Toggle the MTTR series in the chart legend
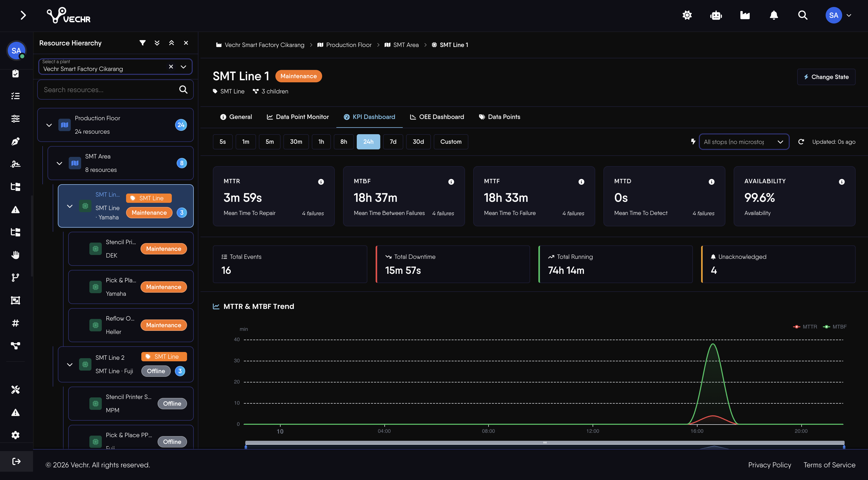The width and height of the screenshot is (868, 480). point(805,326)
